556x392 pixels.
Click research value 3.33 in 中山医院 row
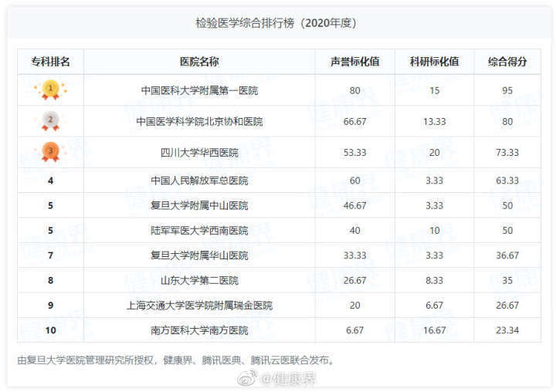pyautogui.click(x=434, y=205)
